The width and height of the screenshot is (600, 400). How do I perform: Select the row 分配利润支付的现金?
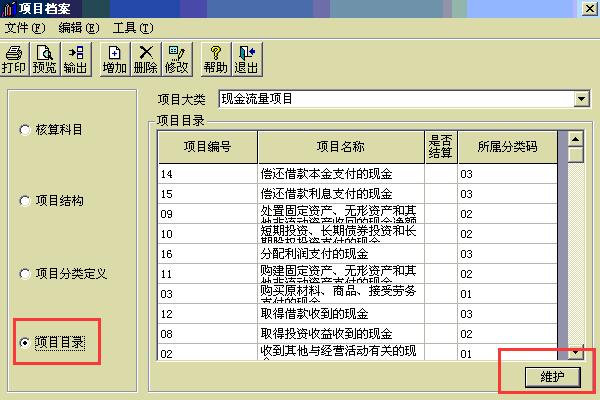pos(340,254)
